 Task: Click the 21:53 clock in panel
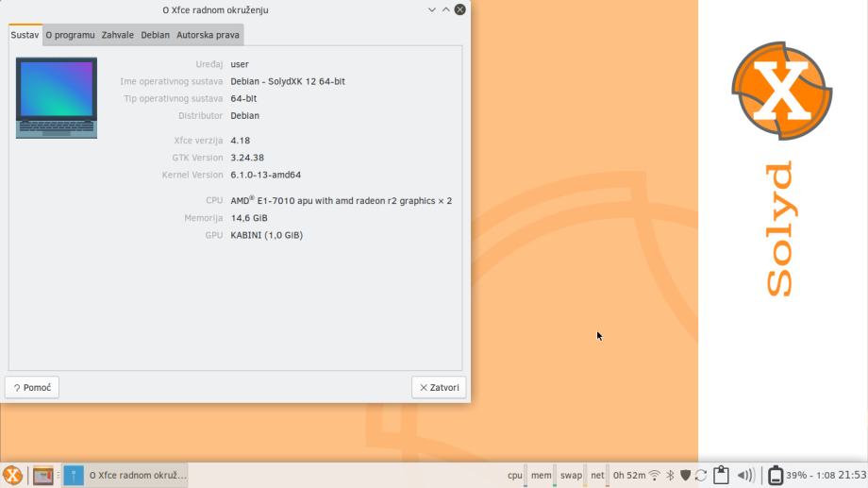852,476
